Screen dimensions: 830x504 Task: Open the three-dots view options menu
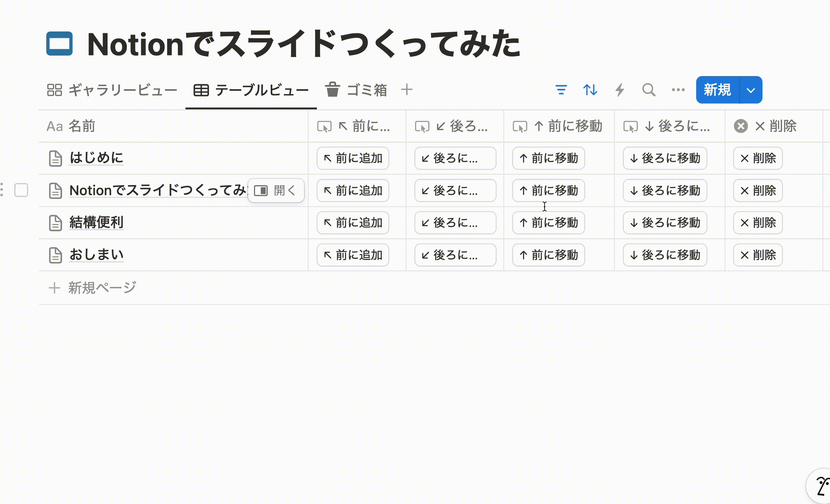tap(678, 90)
